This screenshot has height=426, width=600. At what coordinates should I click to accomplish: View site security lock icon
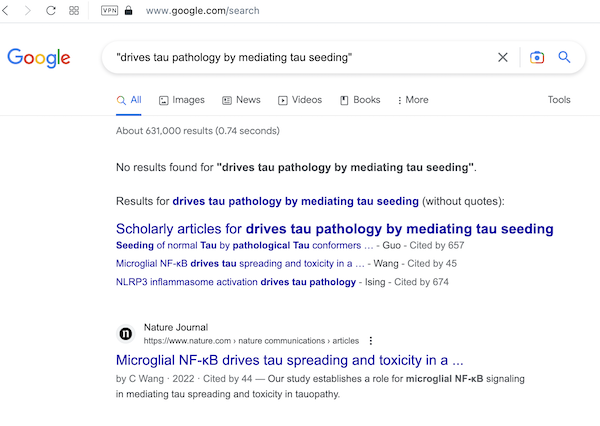(129, 10)
